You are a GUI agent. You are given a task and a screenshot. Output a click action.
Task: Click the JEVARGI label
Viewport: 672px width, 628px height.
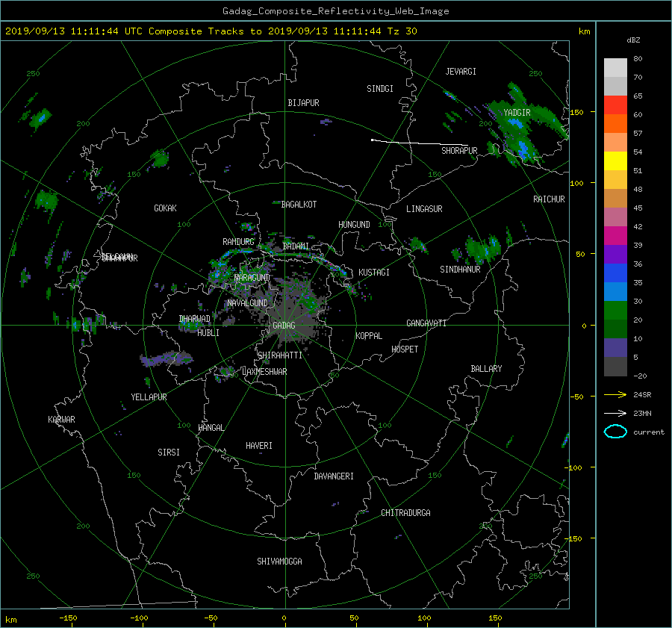(x=461, y=72)
